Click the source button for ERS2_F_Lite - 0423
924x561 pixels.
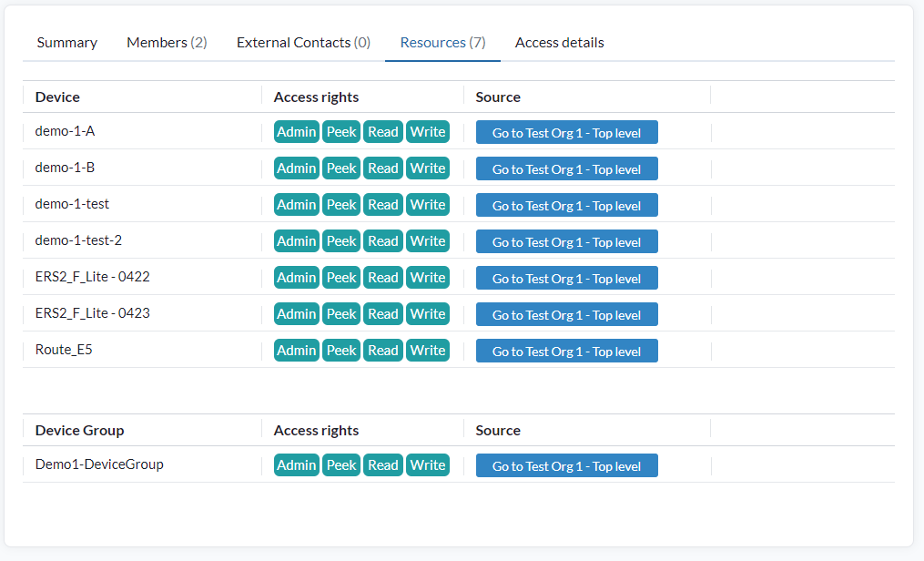[x=567, y=315]
